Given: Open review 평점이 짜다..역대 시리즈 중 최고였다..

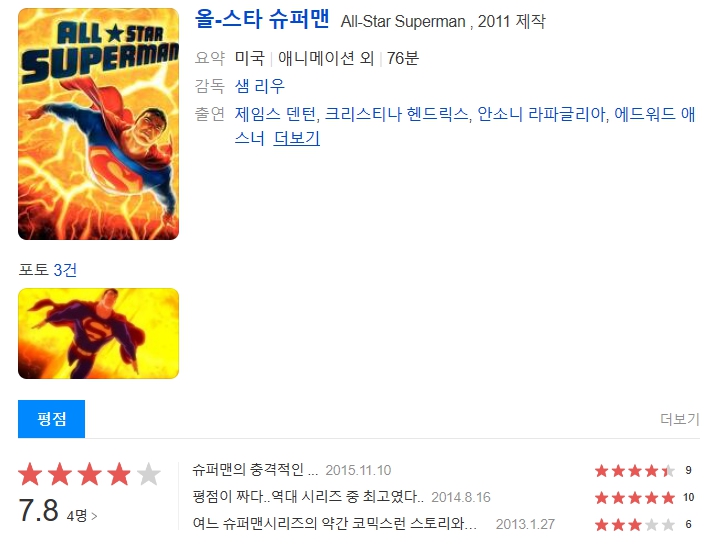Looking at the screenshot, I should (x=308, y=497).
